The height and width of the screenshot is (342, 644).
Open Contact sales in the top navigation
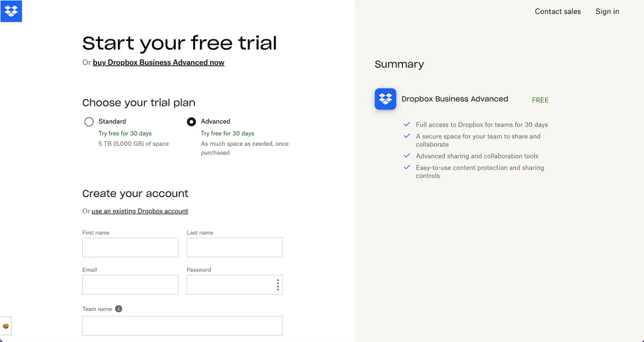point(558,11)
